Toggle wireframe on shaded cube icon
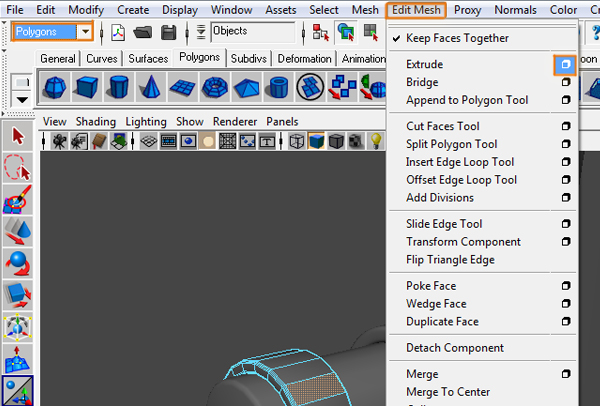 [336, 142]
